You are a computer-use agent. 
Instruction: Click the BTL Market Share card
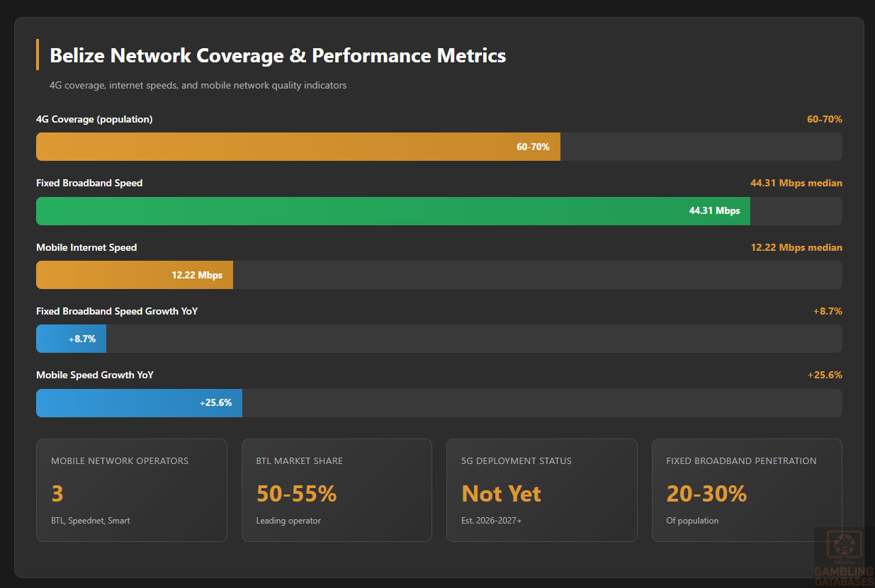pos(337,490)
